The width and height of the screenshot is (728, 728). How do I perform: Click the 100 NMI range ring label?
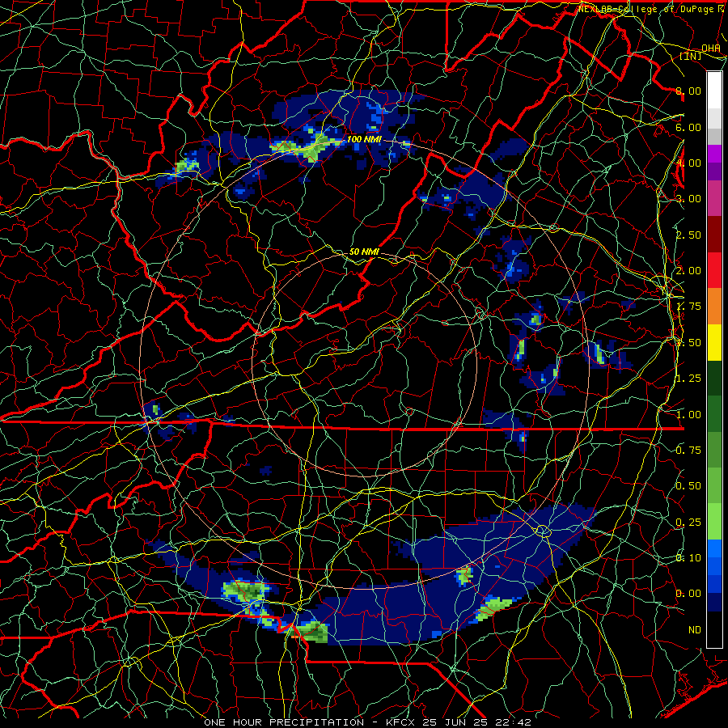coord(366,139)
